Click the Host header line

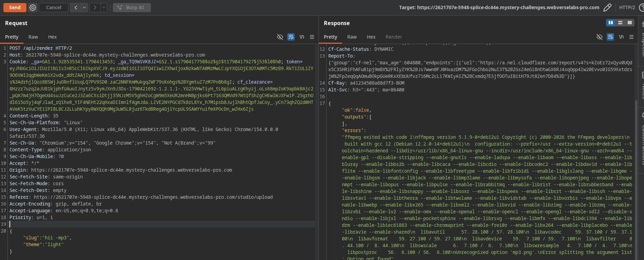click(x=107, y=55)
